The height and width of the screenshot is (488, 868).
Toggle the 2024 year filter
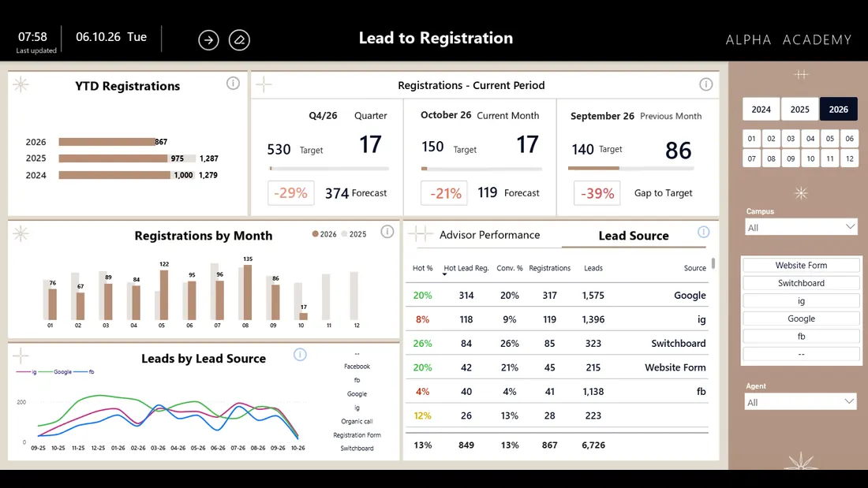tap(761, 110)
